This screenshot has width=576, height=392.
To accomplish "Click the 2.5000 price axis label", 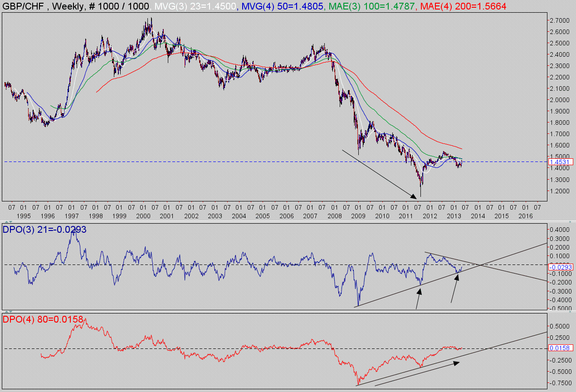I will 560,43.
